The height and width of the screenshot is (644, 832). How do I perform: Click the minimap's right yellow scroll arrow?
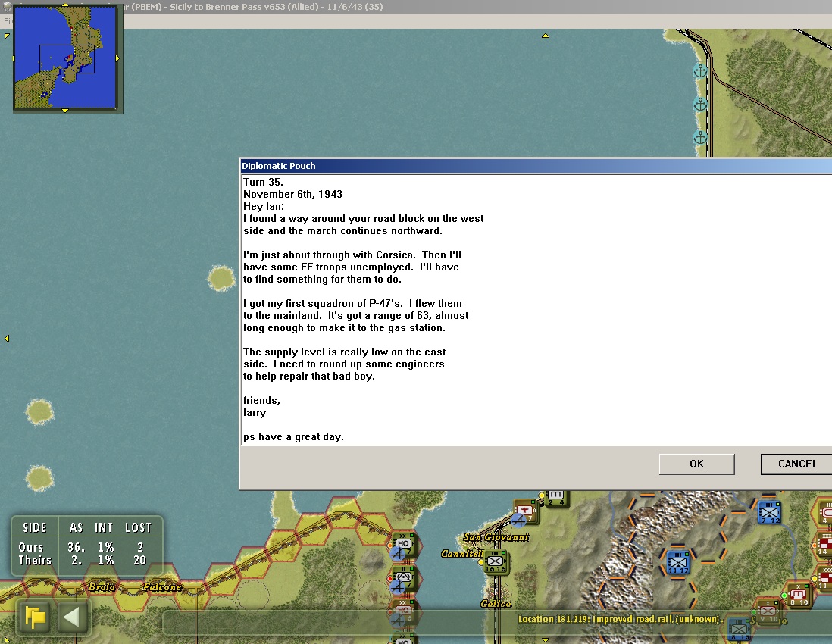pyautogui.click(x=117, y=58)
